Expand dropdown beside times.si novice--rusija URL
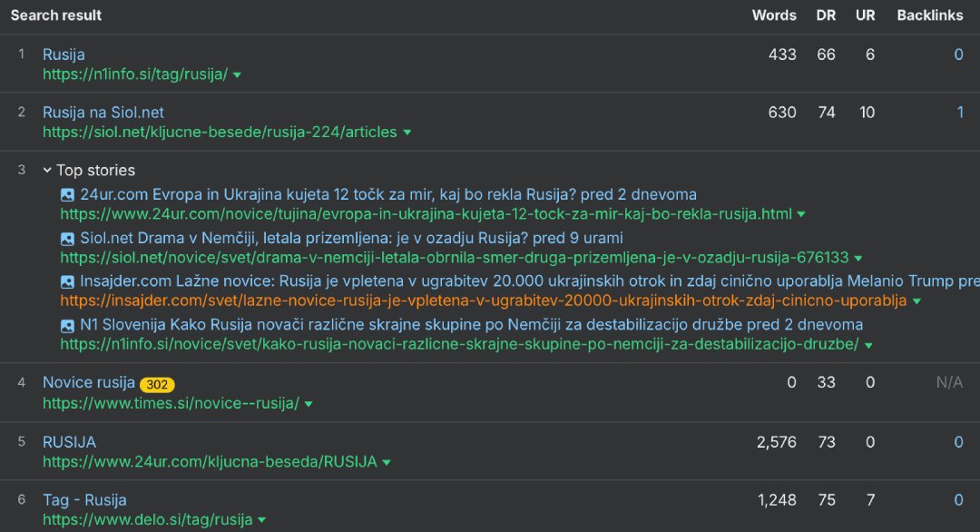 (x=309, y=404)
